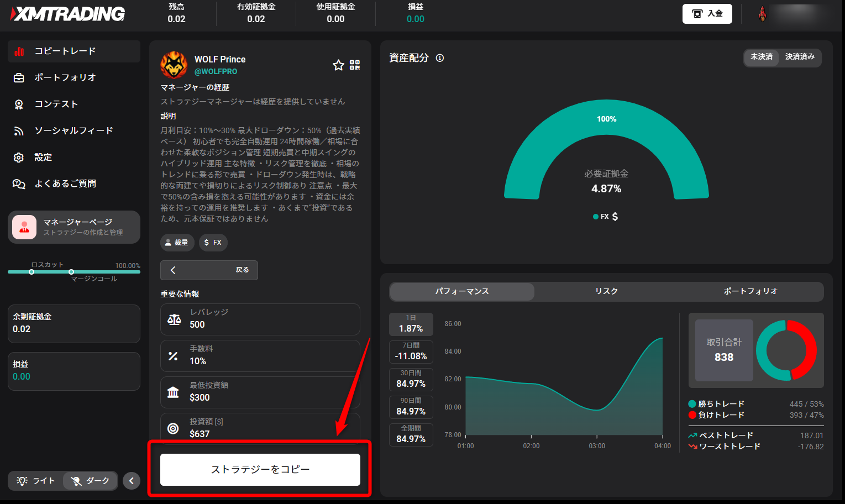Viewport: 845px width, 504px height.
Task: Click the minimum investment bank icon
Action: coord(173,392)
